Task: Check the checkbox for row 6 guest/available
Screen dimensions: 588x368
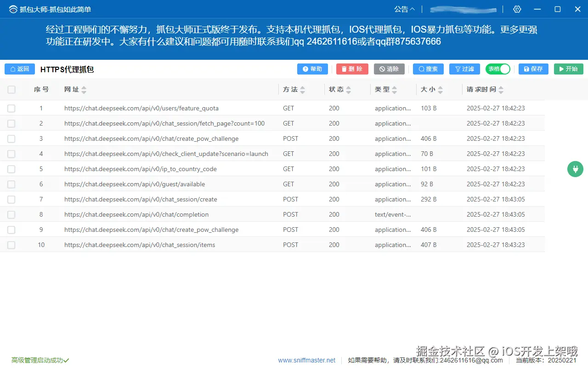Action: (x=11, y=184)
